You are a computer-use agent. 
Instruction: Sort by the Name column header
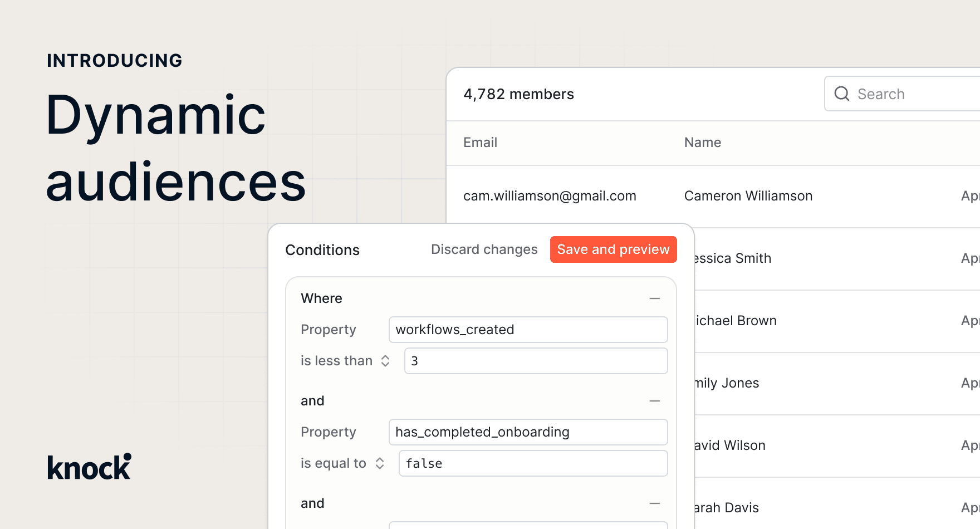click(x=702, y=143)
